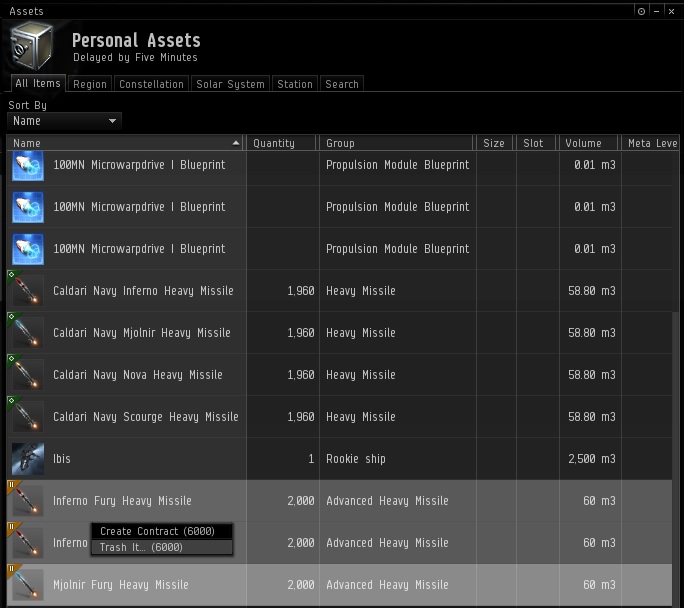Viewport: 684px width, 608px height.
Task: Click the Caldari Navy Inferno Heavy Missile icon
Action: (28, 291)
